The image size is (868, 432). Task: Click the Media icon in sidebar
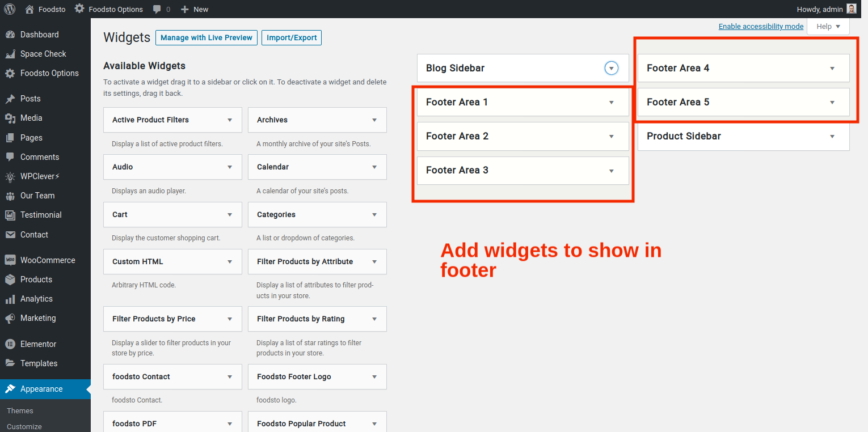(10, 118)
